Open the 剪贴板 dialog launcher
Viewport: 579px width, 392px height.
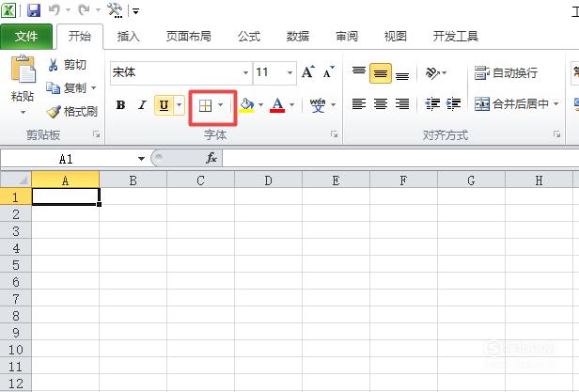pos(97,134)
